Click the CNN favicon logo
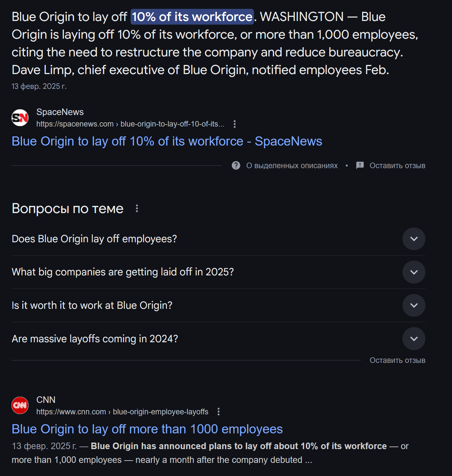 (20, 406)
